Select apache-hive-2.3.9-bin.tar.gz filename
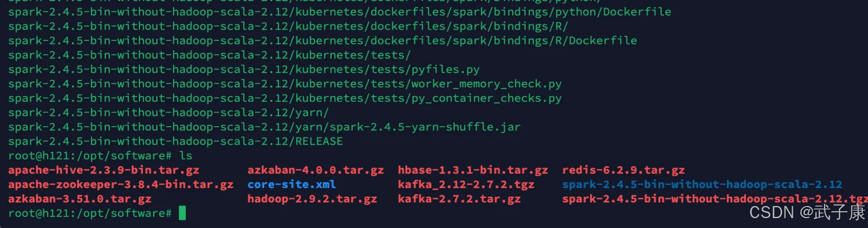Screen dimensions: 868x228 tap(104, 170)
